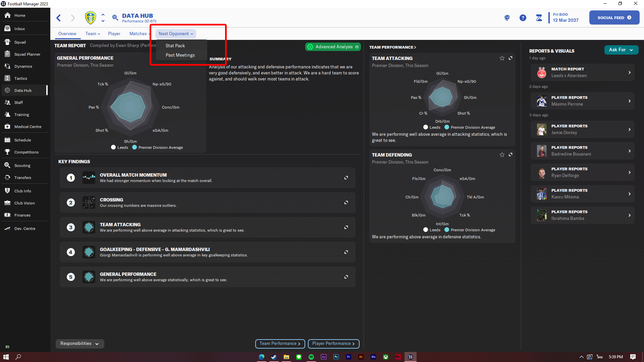The image size is (644, 362).
Task: Open General Performance key finding row
Action: pos(207,277)
